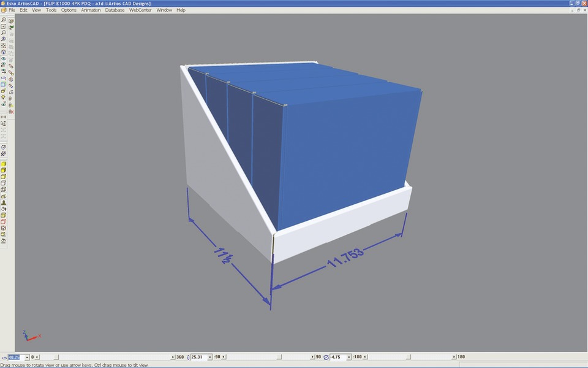Click the left arrow beside the -180 label

tap(368, 357)
